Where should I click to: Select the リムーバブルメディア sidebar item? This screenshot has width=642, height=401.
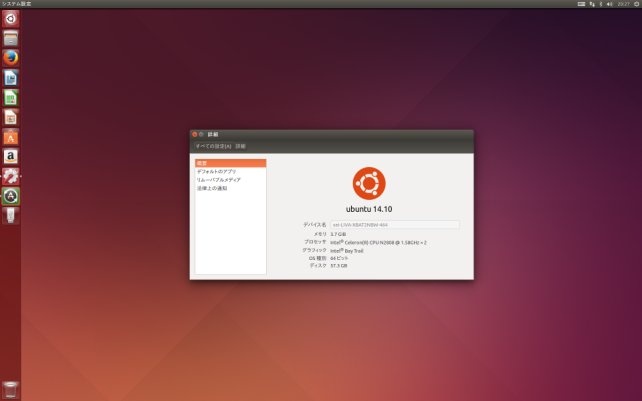(231, 180)
